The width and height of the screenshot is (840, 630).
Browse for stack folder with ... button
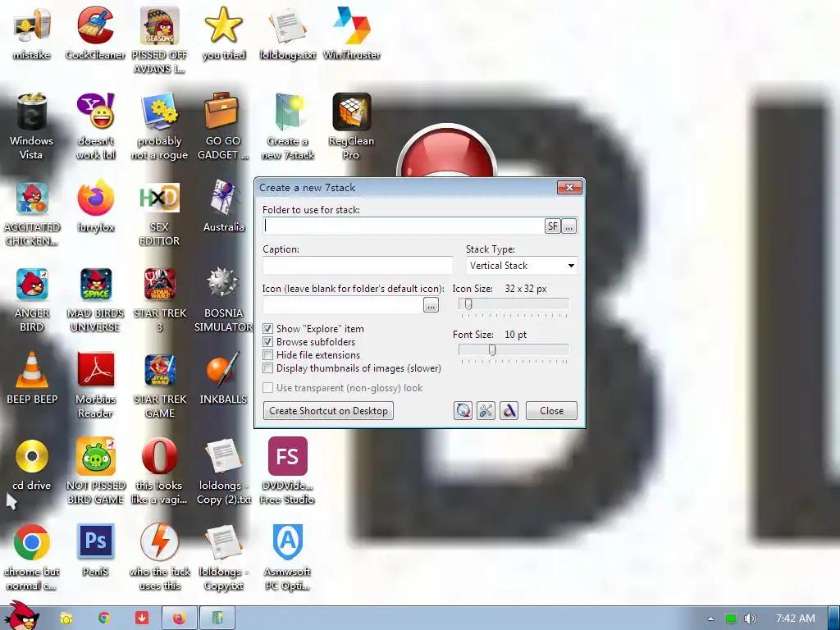tap(569, 226)
